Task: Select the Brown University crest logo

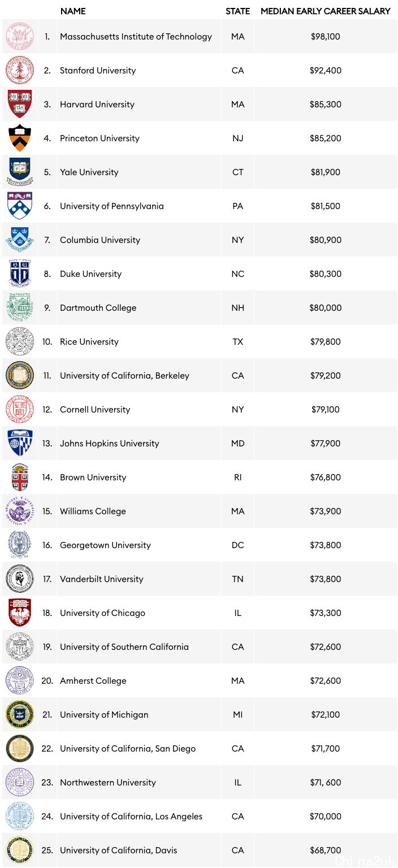Action: 20,477
